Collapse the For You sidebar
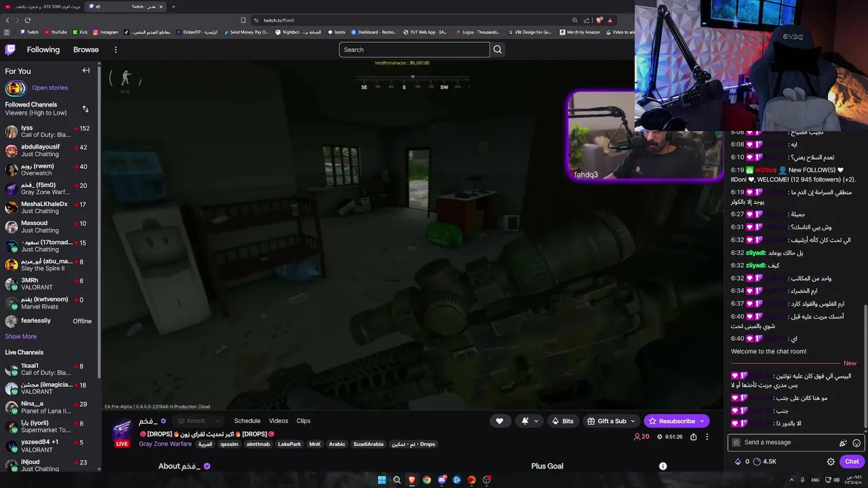868x488 pixels. (x=86, y=70)
